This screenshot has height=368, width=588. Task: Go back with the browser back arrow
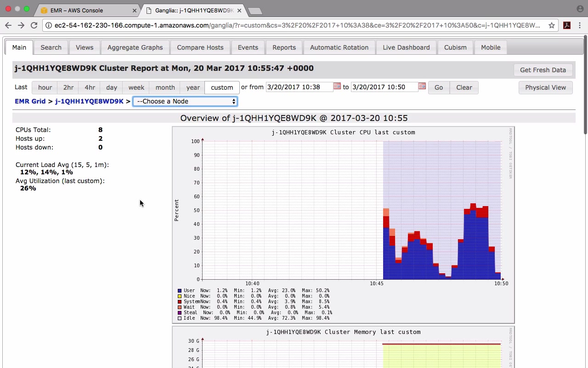[8, 25]
